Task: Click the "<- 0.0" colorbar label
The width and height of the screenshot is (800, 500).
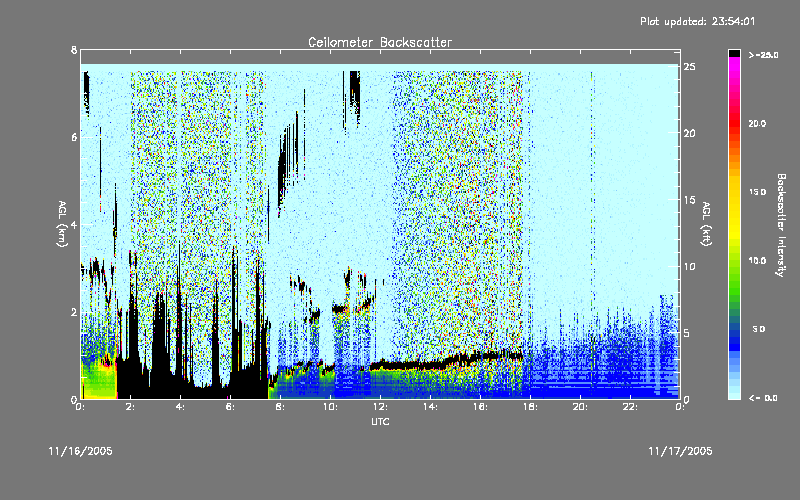Action: (763, 398)
